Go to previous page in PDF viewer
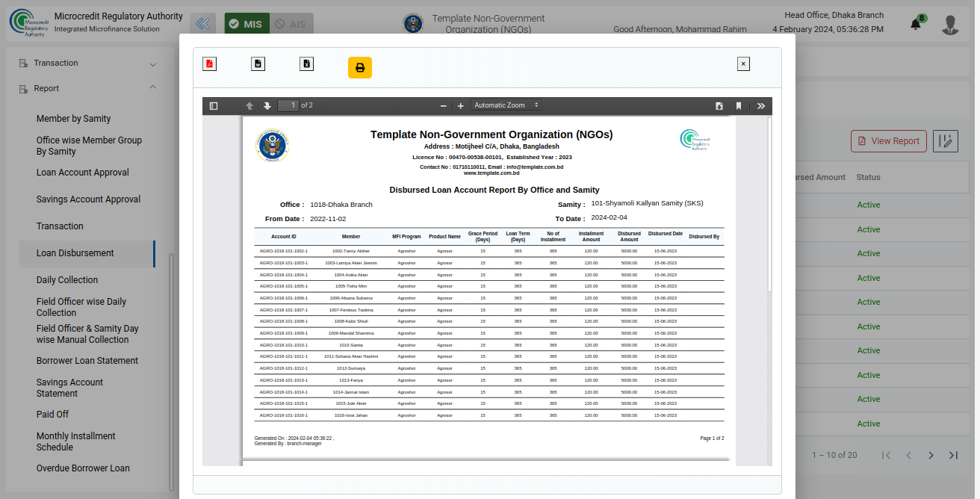The height and width of the screenshot is (499, 980). tap(249, 106)
